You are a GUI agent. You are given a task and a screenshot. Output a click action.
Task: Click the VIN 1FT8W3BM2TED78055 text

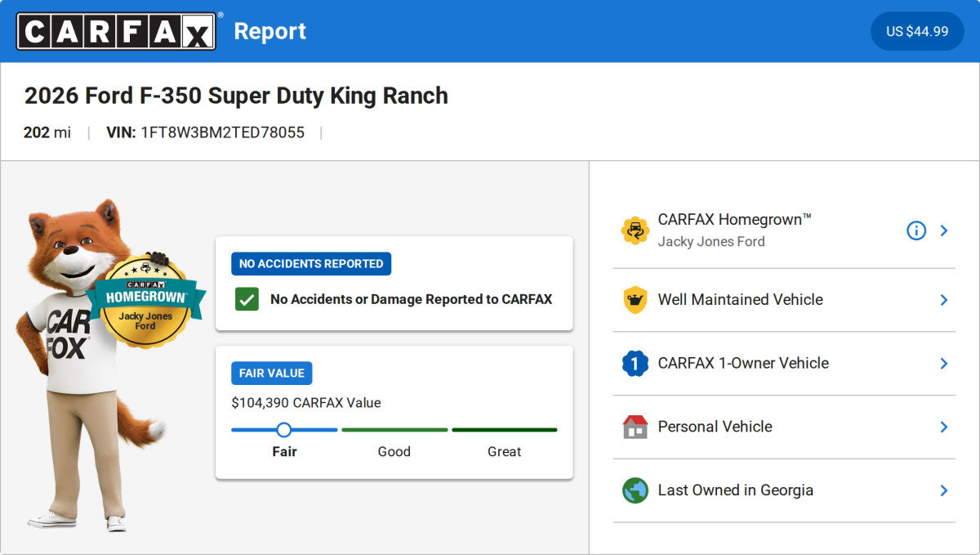coord(205,132)
